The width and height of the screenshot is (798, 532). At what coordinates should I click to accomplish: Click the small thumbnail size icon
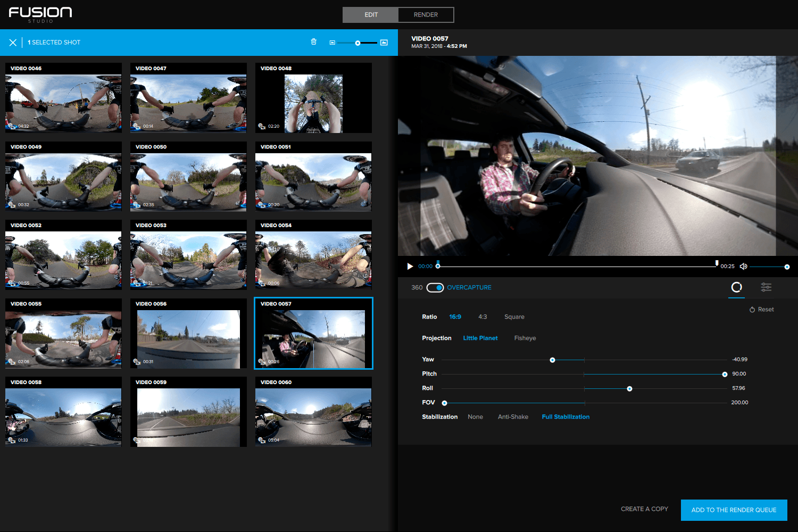point(332,43)
